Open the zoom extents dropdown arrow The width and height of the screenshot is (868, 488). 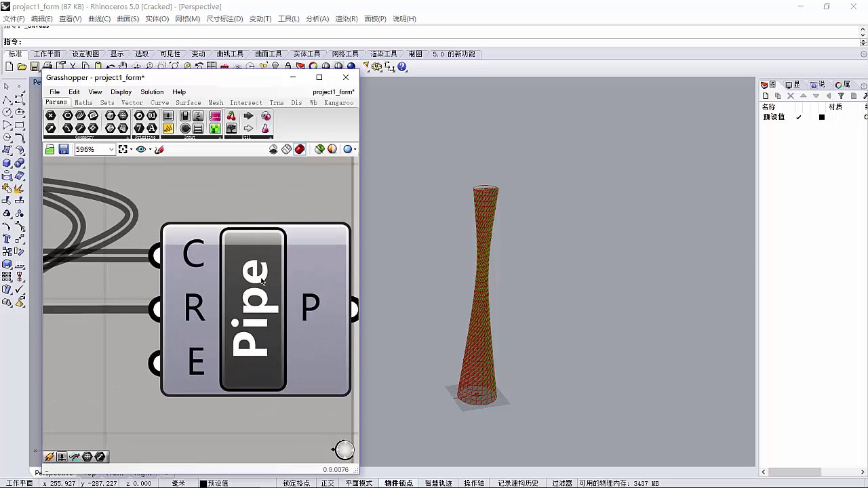tap(131, 149)
